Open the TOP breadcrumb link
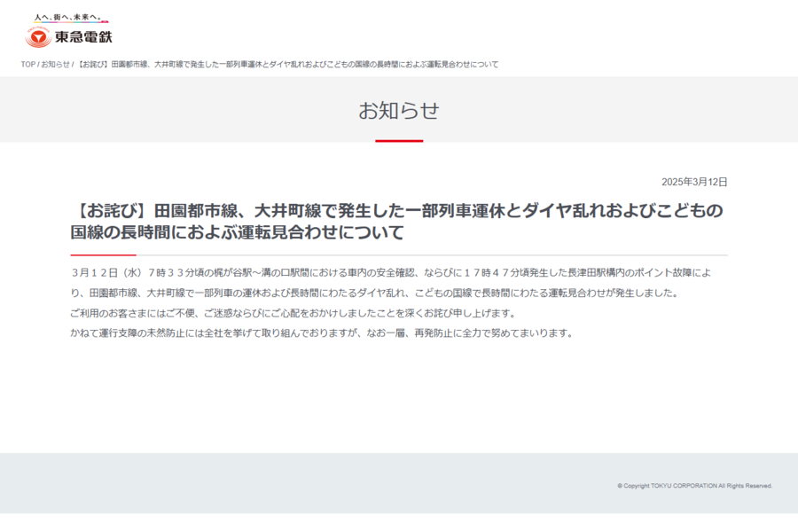This screenshot has width=798, height=532. tap(28, 64)
